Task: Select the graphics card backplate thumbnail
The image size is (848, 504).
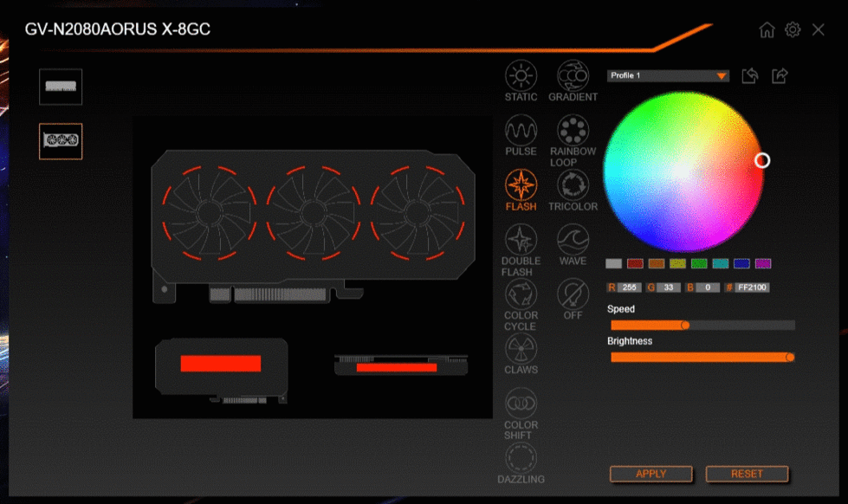Action: click(x=60, y=87)
